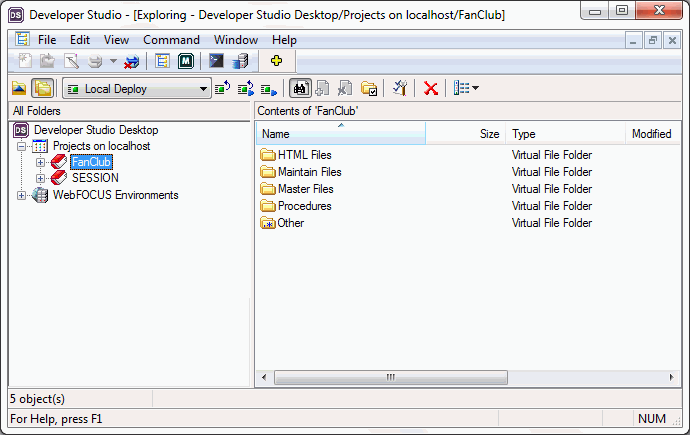Click the up-one-level folder icon
This screenshot has width=690, height=435.
[19, 88]
